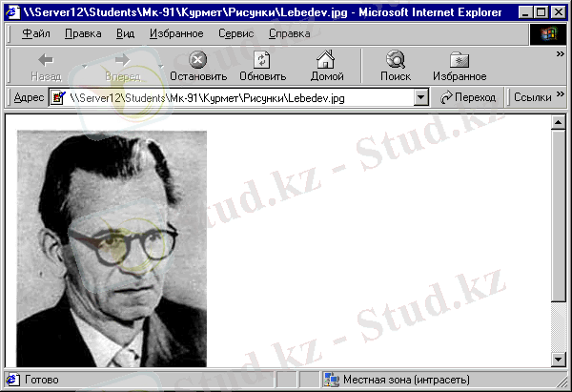Stop loading with the Остановить button
Screen dimensions: 572x392
[x=198, y=67]
